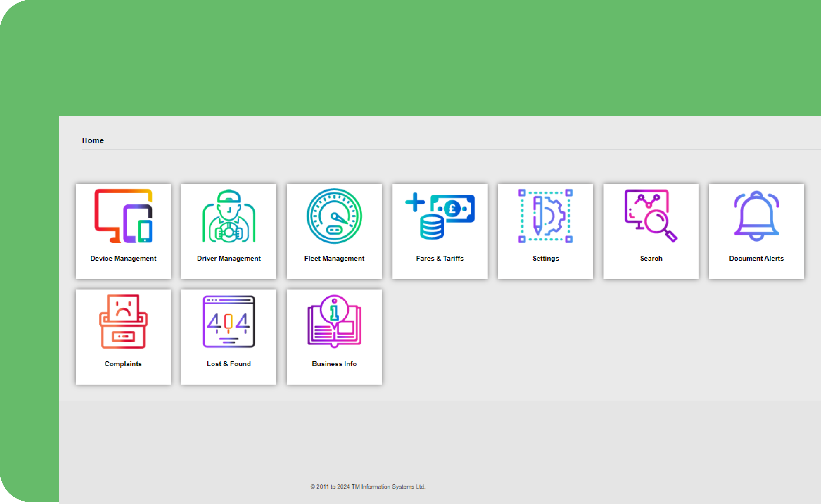Select the Lost & Found tile
This screenshot has width=821, height=504.
[x=228, y=337]
